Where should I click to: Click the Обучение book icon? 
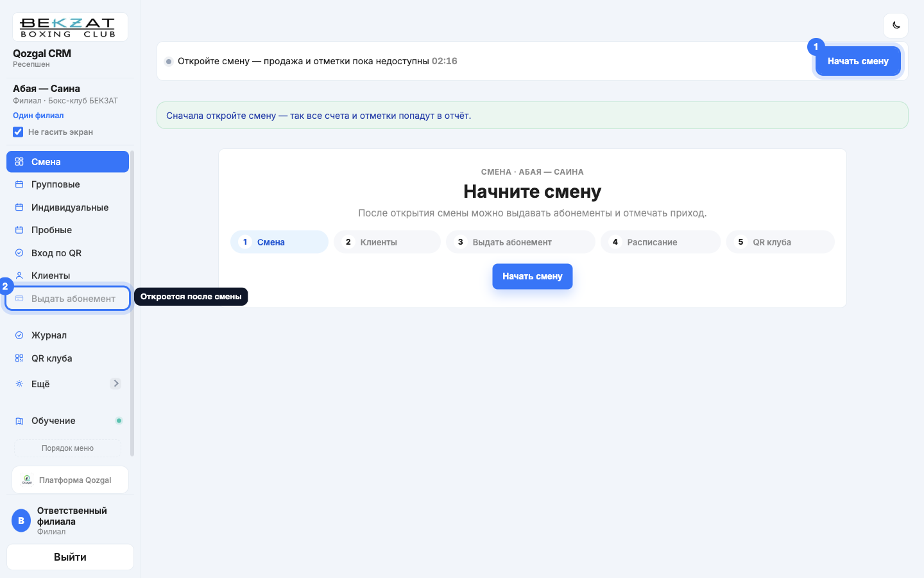(19, 421)
